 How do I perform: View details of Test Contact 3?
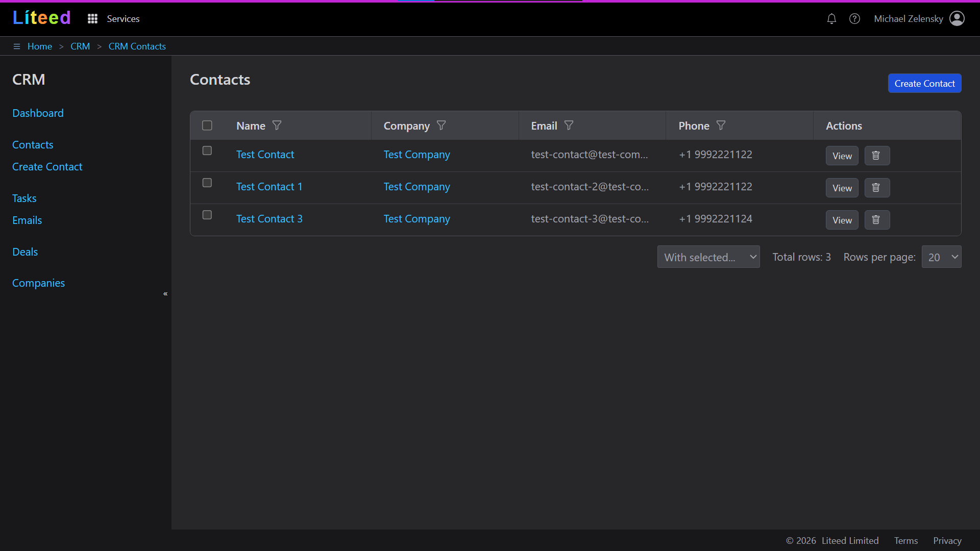coord(842,220)
